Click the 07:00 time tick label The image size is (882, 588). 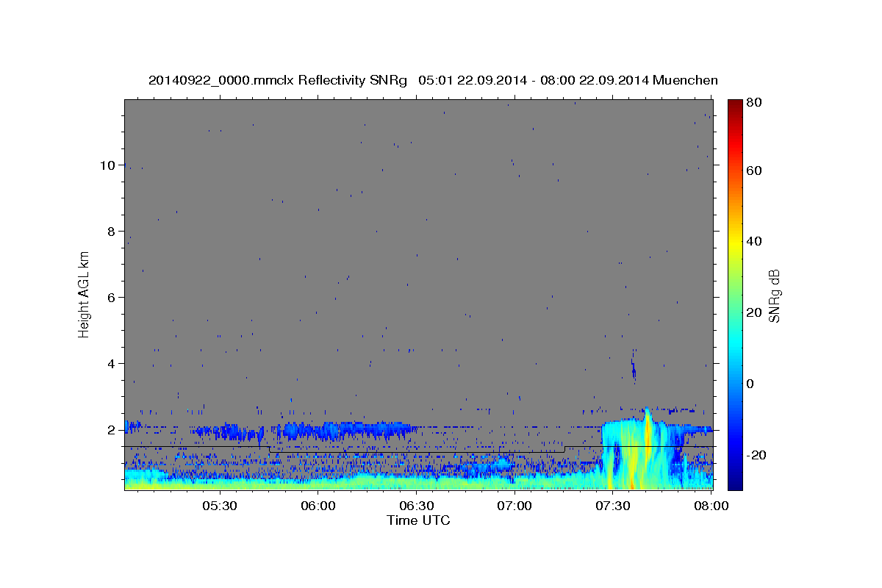(514, 506)
